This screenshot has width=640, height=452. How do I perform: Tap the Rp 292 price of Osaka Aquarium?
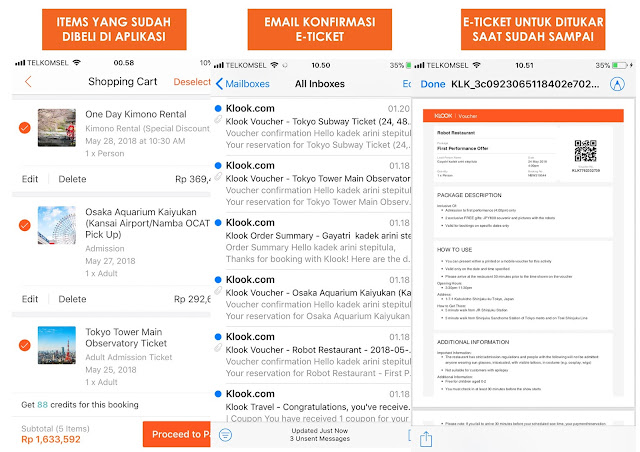pos(192,299)
